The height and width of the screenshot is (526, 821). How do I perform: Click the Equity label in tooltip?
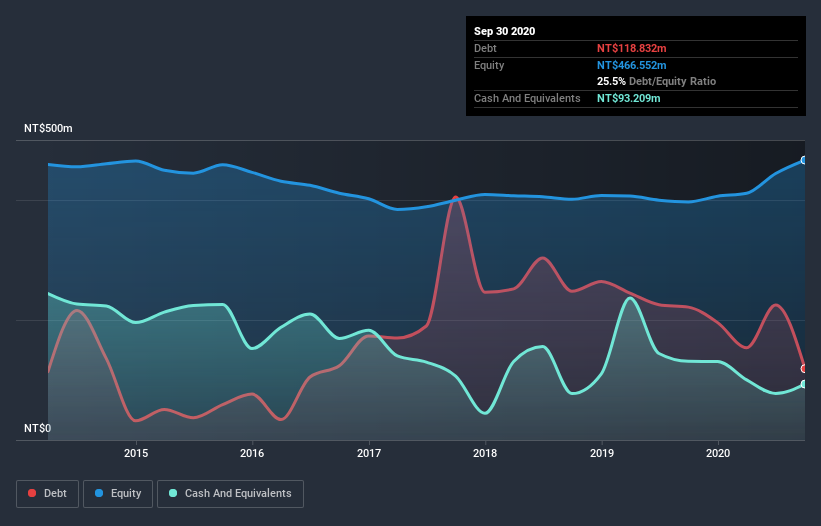click(489, 65)
